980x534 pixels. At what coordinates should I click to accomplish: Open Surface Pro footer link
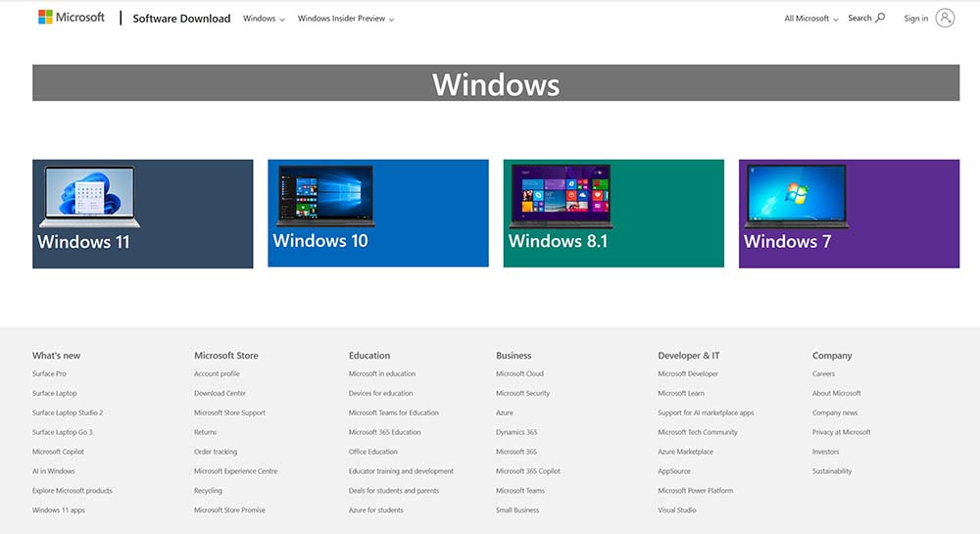(49, 373)
